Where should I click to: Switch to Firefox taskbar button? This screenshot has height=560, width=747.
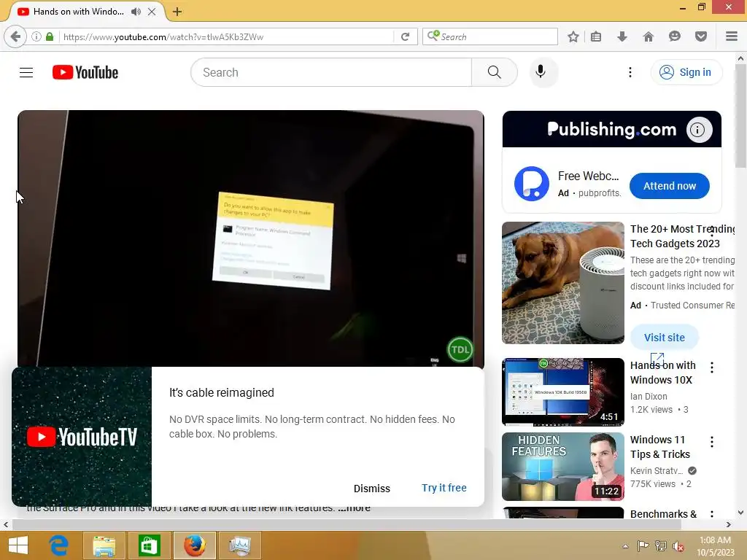pyautogui.click(x=194, y=545)
